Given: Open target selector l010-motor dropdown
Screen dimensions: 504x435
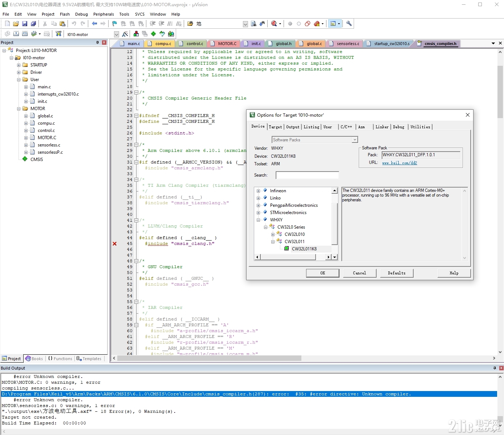Looking at the screenshot, I should click(117, 34).
